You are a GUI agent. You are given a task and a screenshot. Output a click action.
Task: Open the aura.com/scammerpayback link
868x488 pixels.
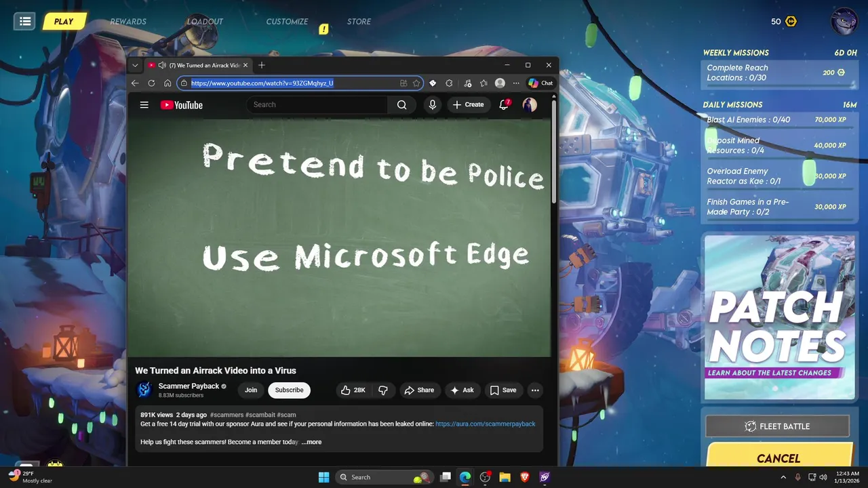[485, 424]
